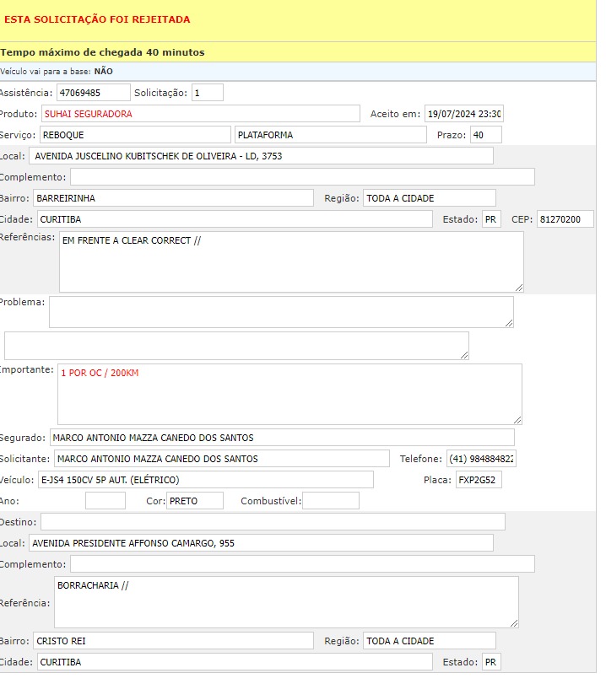Focus the Bairro field containing BARREIRINHA
606x700 pixels.
pyautogui.click(x=172, y=198)
